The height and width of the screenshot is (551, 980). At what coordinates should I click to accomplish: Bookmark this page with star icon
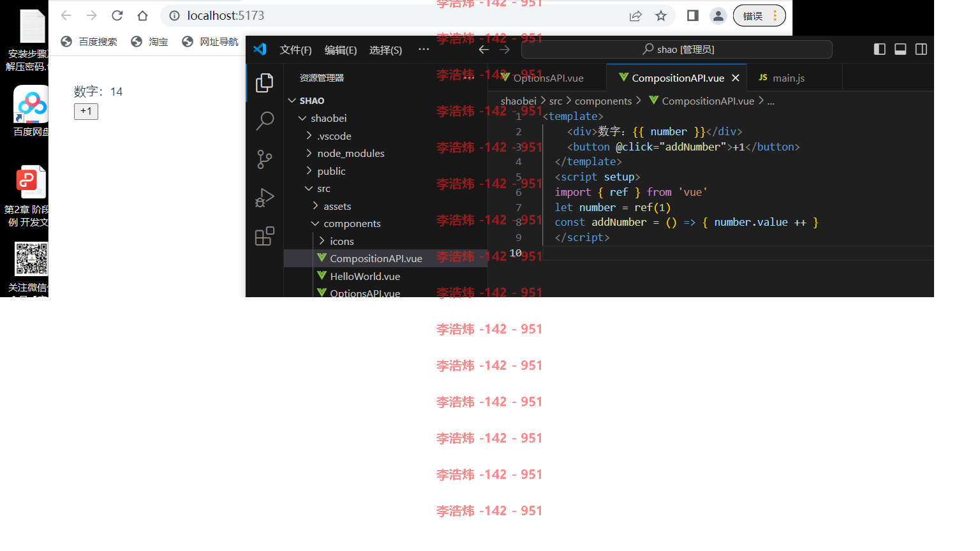tap(661, 16)
